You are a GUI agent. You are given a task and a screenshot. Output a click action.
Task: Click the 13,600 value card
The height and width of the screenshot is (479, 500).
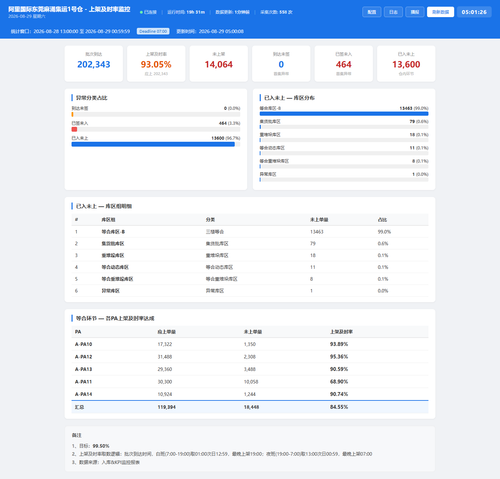[x=406, y=64]
